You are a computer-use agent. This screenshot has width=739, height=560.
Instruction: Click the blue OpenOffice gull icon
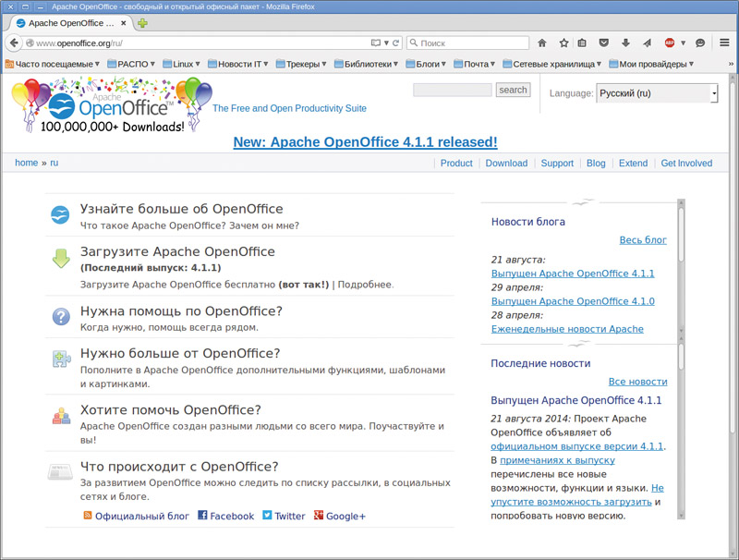[60, 215]
